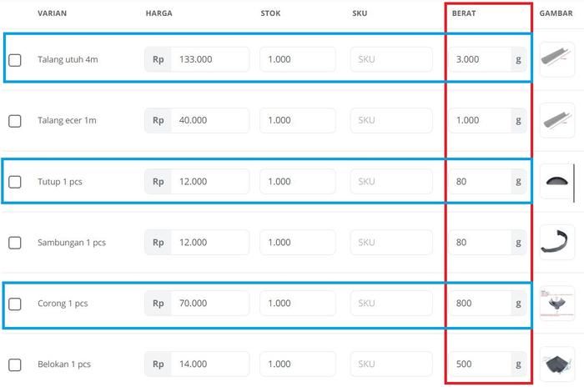Focus the SKU field for Talang utuh 4m

tap(391, 59)
